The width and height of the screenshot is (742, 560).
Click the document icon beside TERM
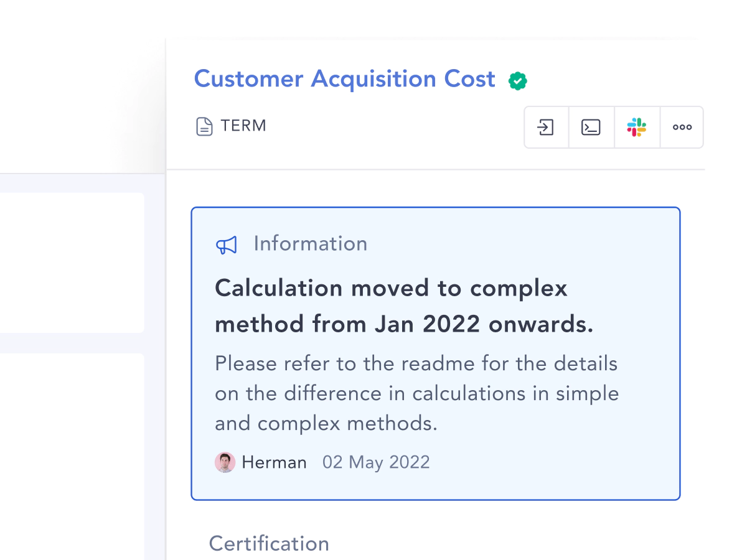204,126
